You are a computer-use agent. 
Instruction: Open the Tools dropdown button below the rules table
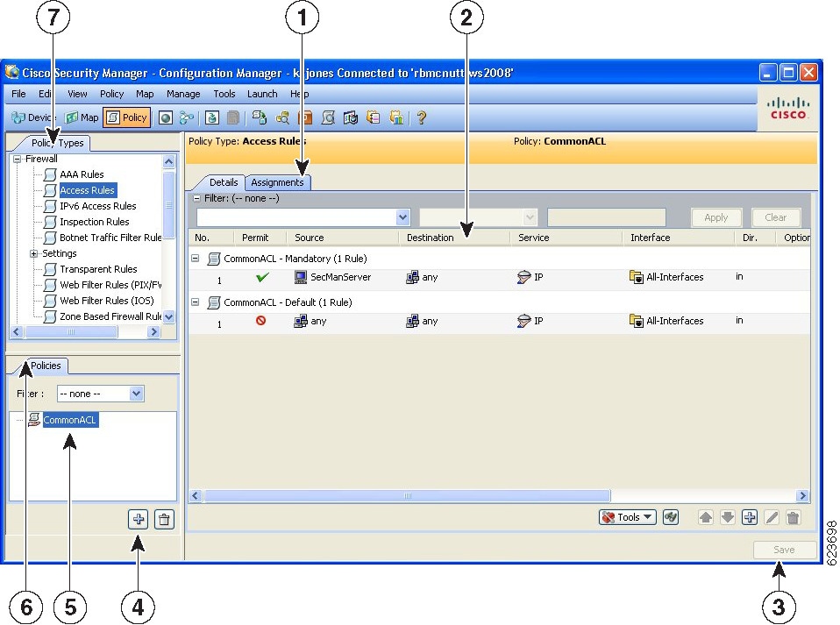click(x=627, y=517)
